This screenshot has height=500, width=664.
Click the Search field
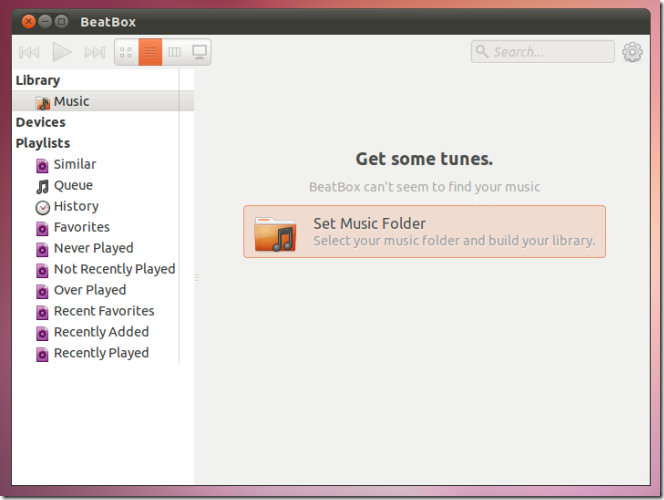[542, 52]
